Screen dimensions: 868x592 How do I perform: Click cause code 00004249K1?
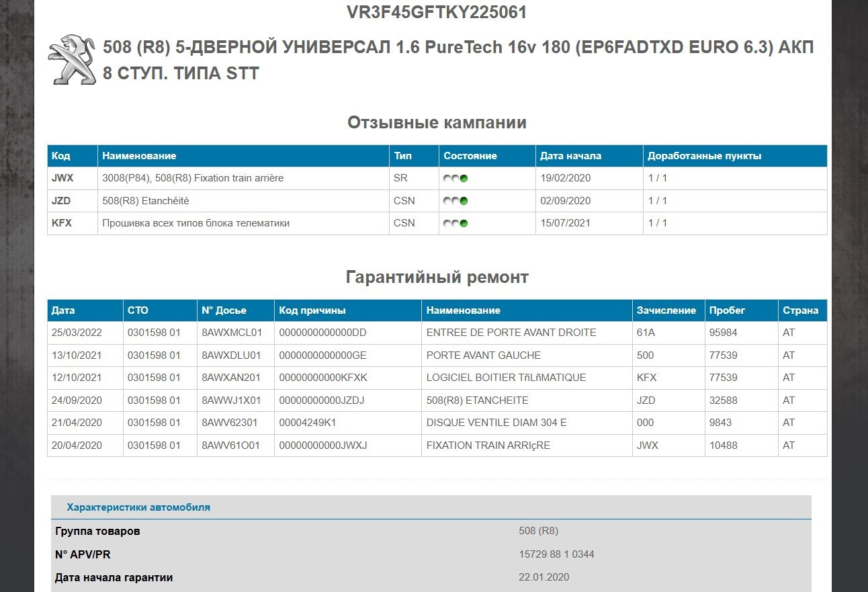point(307,423)
